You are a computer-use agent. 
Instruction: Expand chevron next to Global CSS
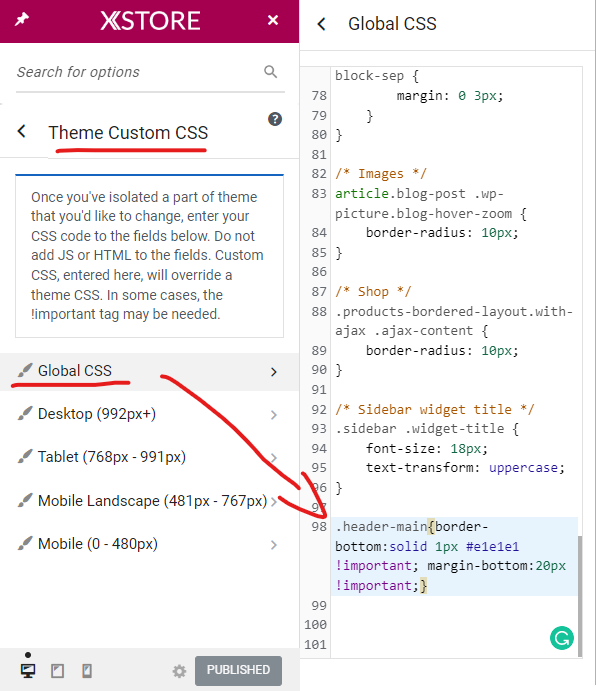click(274, 372)
